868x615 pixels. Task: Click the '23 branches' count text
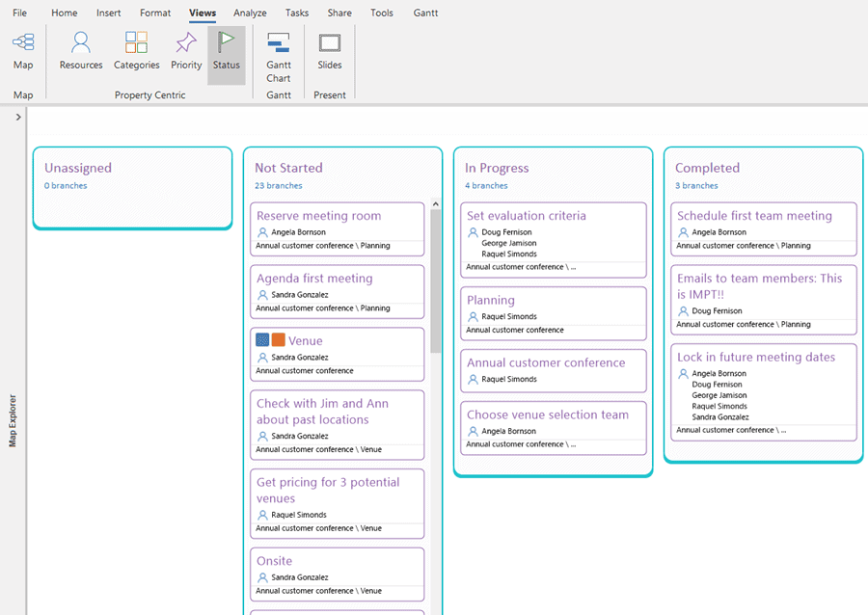pyautogui.click(x=279, y=185)
